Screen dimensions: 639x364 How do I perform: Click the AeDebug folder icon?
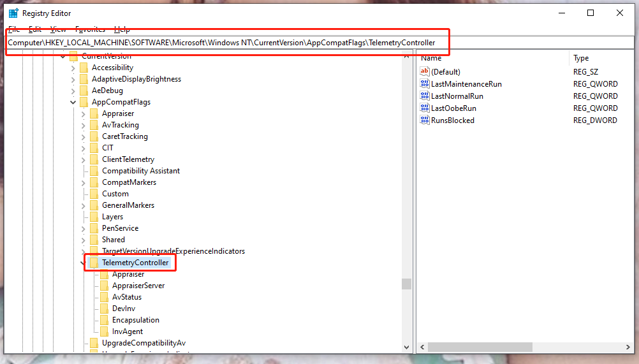click(x=84, y=90)
